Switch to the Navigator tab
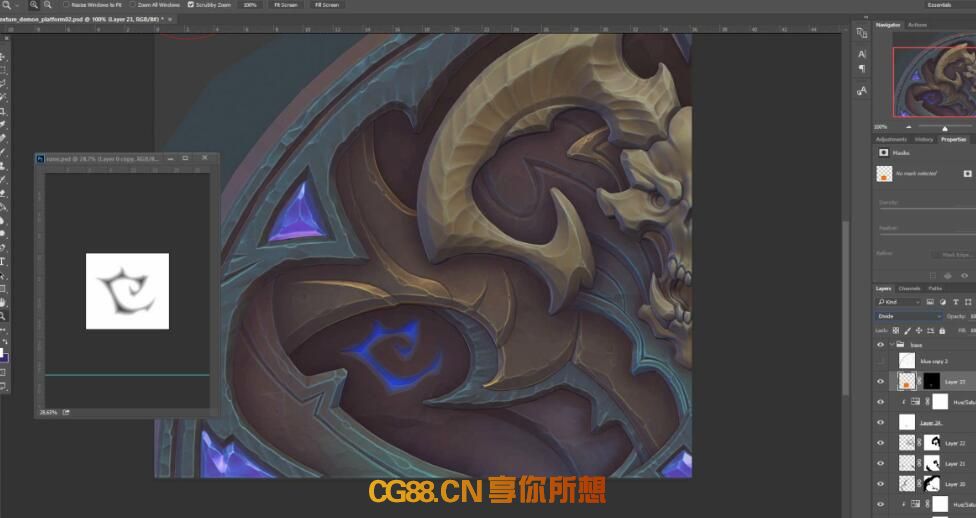976x518 pixels. 888,25
